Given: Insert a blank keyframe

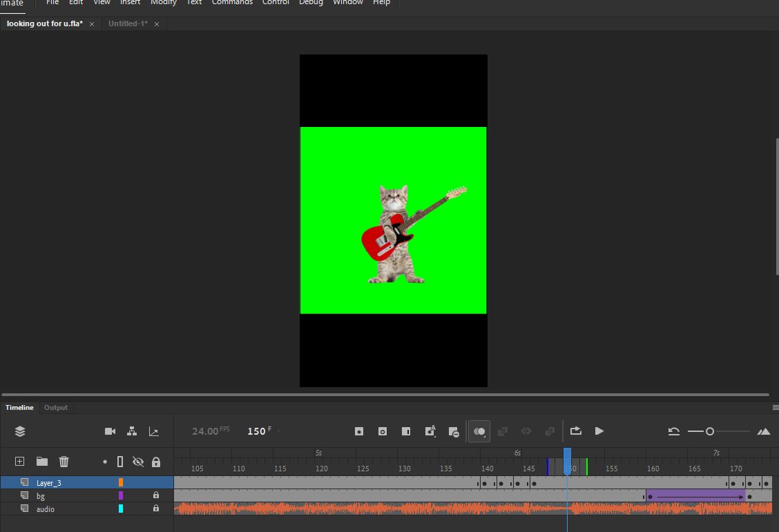Looking at the screenshot, I should tap(383, 431).
